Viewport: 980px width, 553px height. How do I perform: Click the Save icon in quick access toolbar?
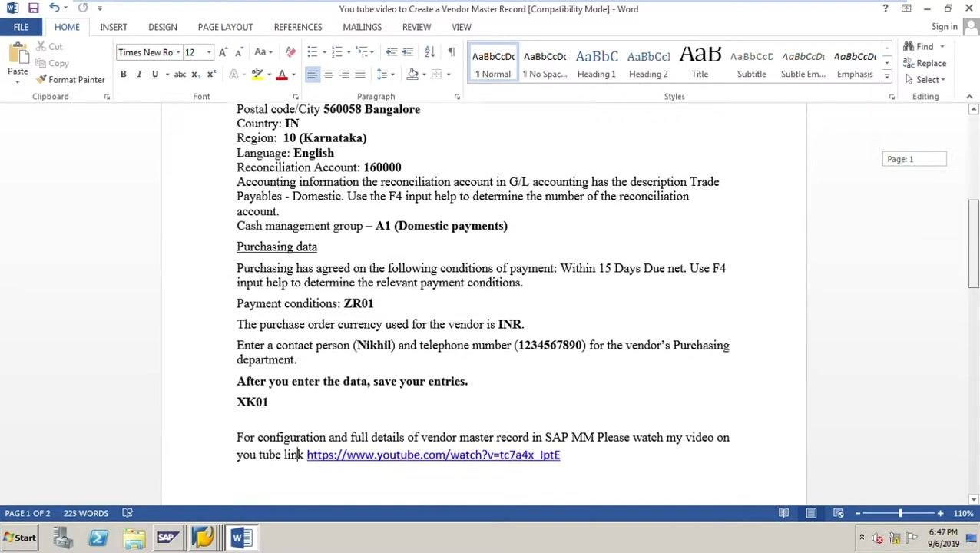click(x=33, y=8)
